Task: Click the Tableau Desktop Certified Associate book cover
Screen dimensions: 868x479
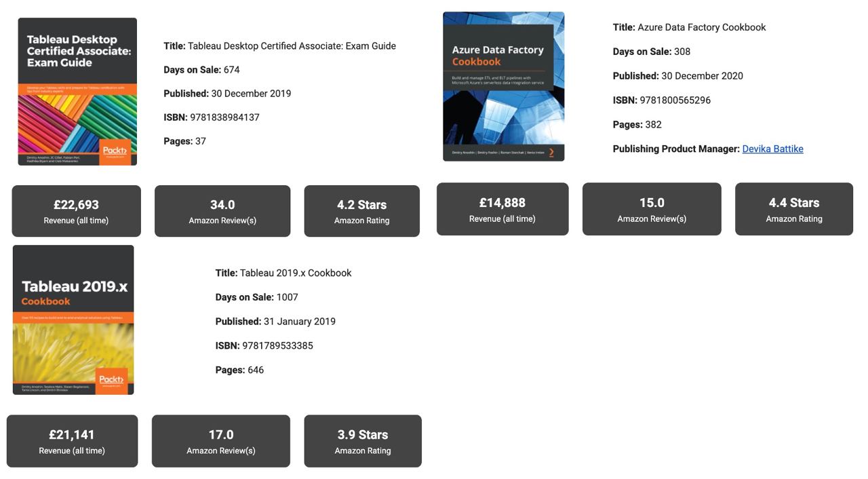Action: pos(77,92)
